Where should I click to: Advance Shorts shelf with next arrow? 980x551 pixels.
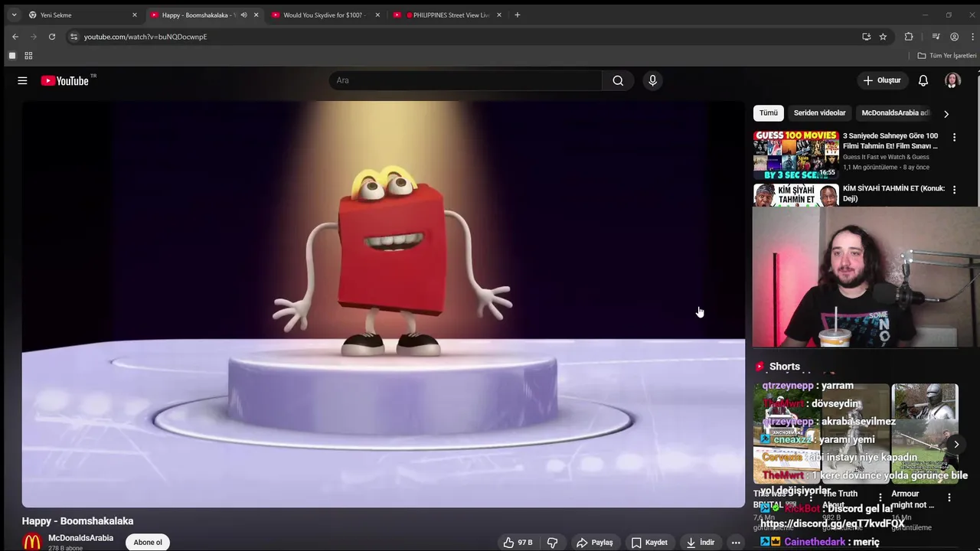click(x=956, y=444)
